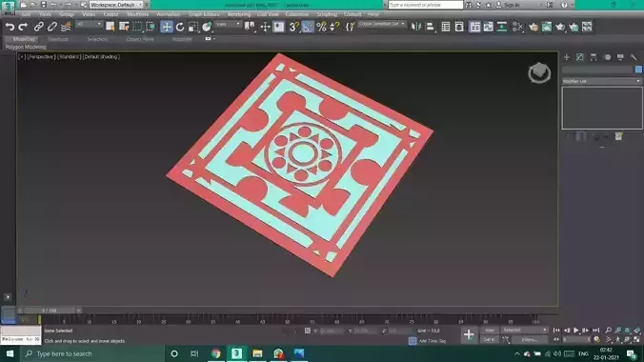Viewport: 644px width, 362px height.
Task: Click the Select and Manipulate icon
Action: (x=265, y=27)
